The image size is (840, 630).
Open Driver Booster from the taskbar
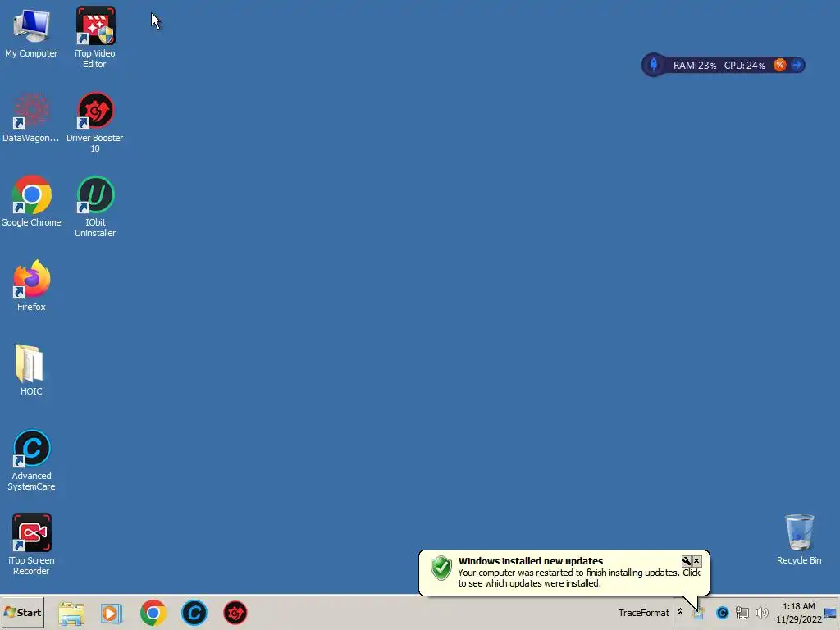(x=235, y=613)
